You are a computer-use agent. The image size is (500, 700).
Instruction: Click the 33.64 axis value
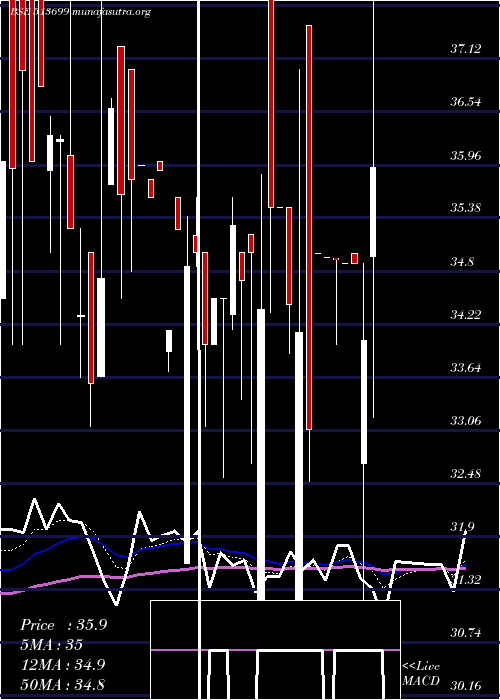(x=466, y=367)
